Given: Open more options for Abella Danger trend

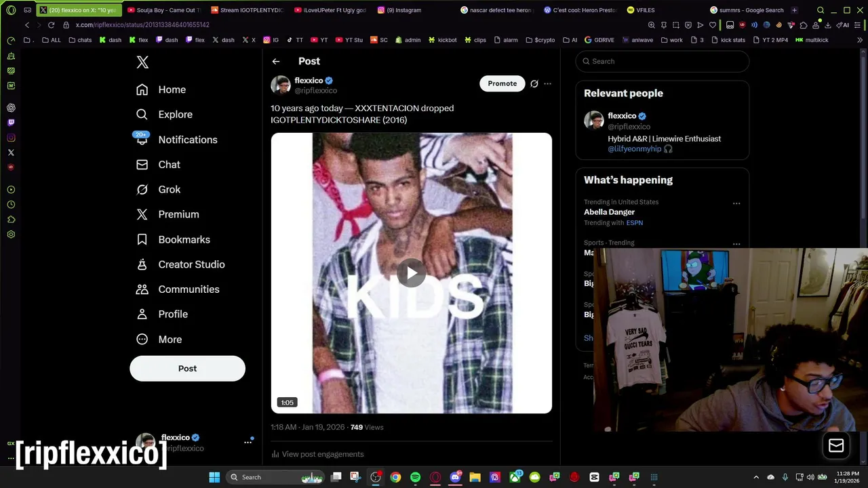Looking at the screenshot, I should (736, 203).
